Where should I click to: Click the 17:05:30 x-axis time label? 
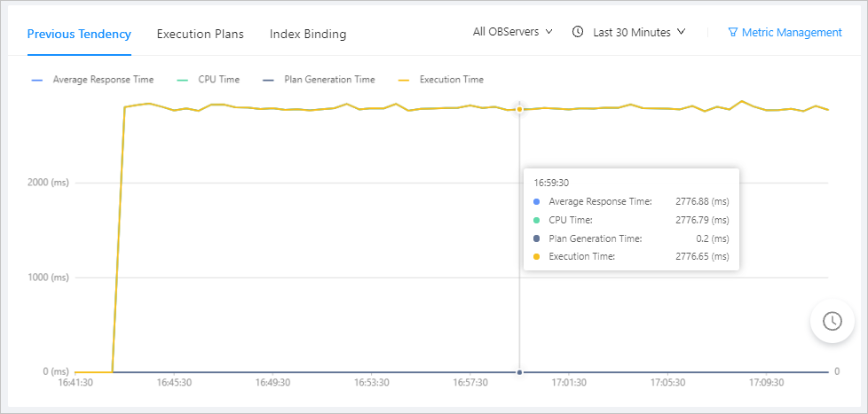[x=667, y=383]
